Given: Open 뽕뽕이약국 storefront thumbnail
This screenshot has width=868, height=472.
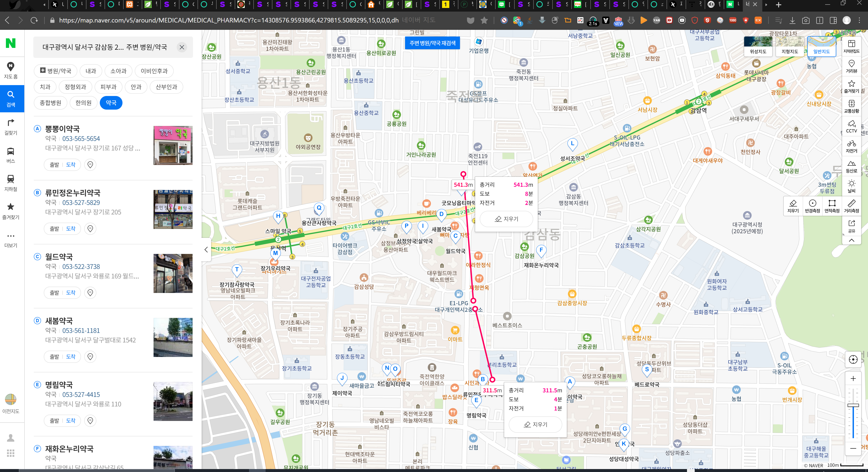Looking at the screenshot, I should 173,145.
